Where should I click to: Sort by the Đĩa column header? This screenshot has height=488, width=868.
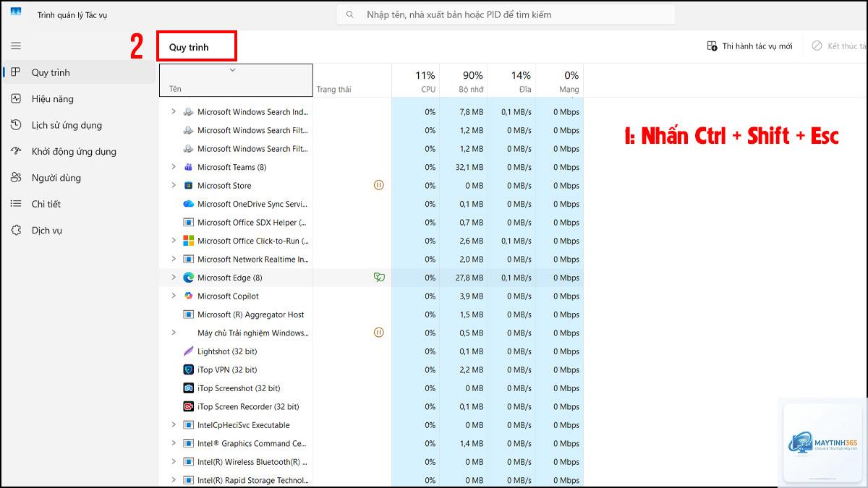tap(511, 80)
